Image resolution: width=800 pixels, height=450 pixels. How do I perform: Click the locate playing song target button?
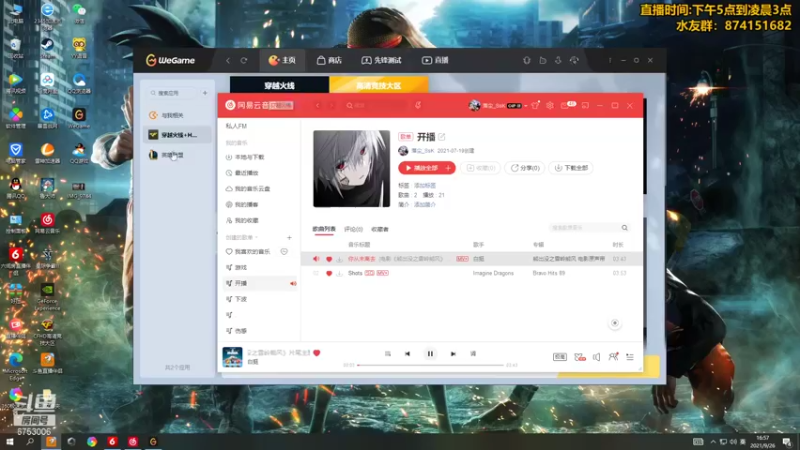(615, 323)
